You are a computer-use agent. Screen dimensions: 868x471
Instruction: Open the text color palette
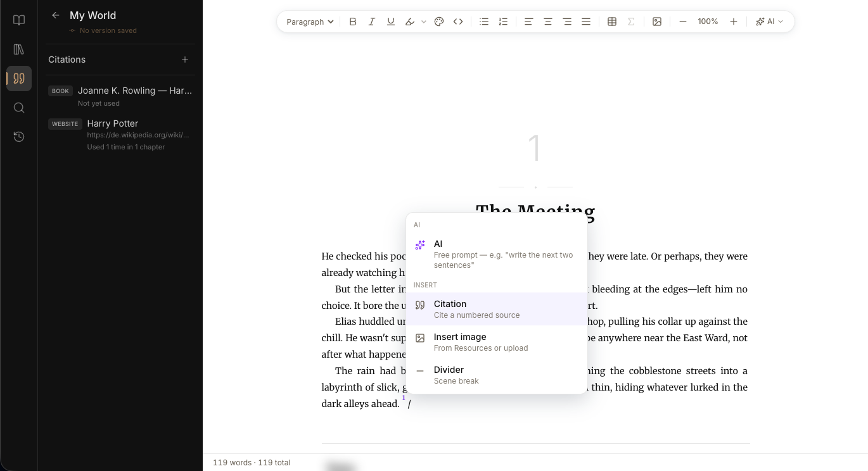439,22
